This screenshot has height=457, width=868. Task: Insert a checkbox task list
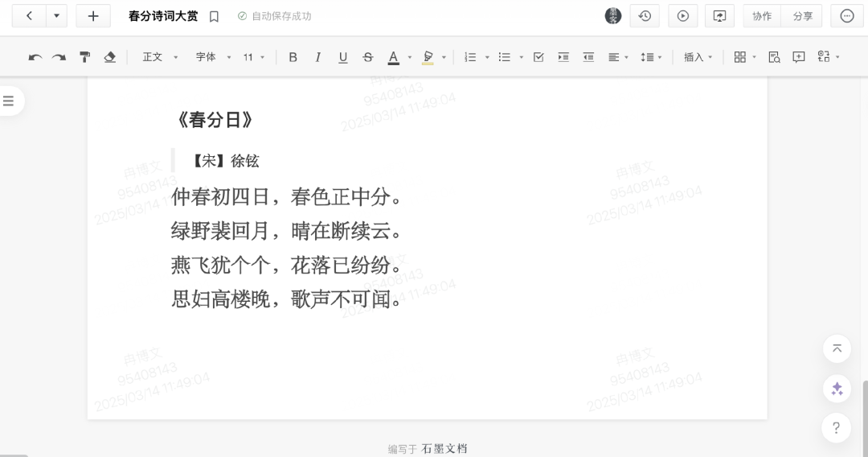click(538, 57)
